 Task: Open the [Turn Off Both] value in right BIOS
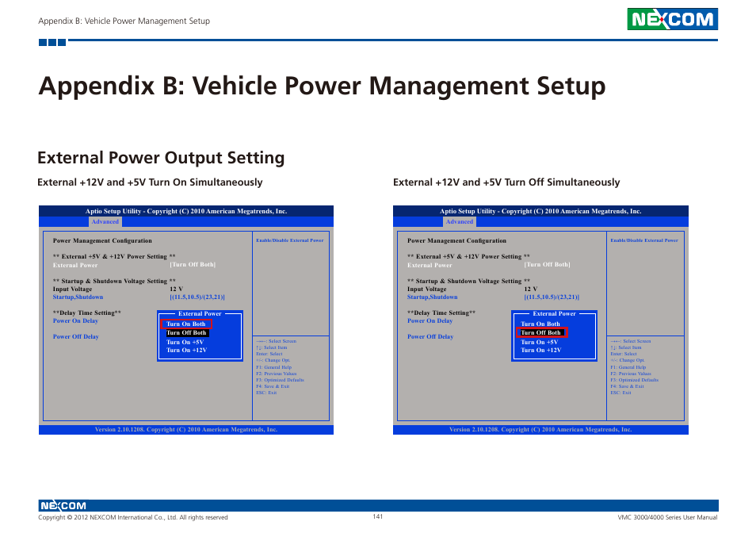click(548, 264)
